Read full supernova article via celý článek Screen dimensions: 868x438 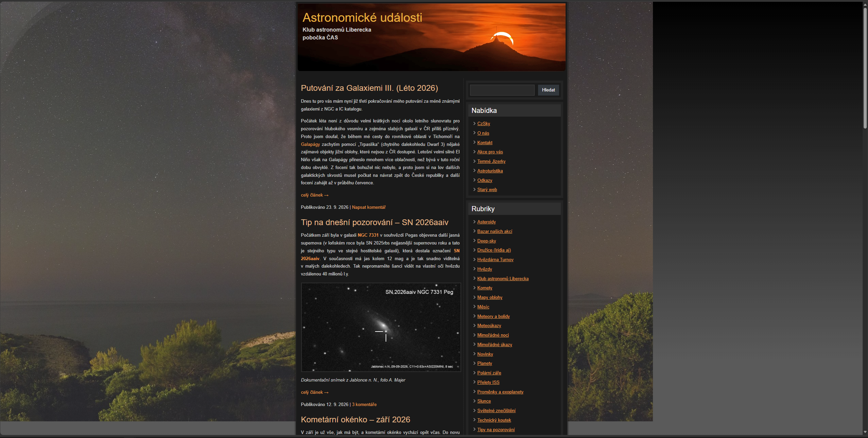pos(315,392)
